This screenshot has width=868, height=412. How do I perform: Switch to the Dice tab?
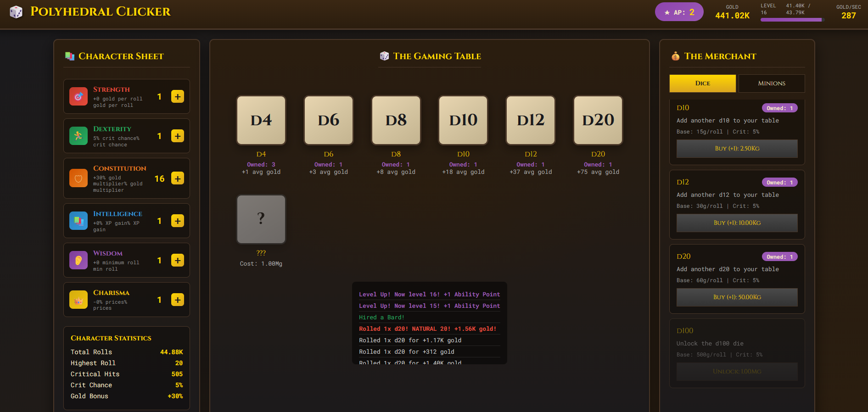[703, 83]
